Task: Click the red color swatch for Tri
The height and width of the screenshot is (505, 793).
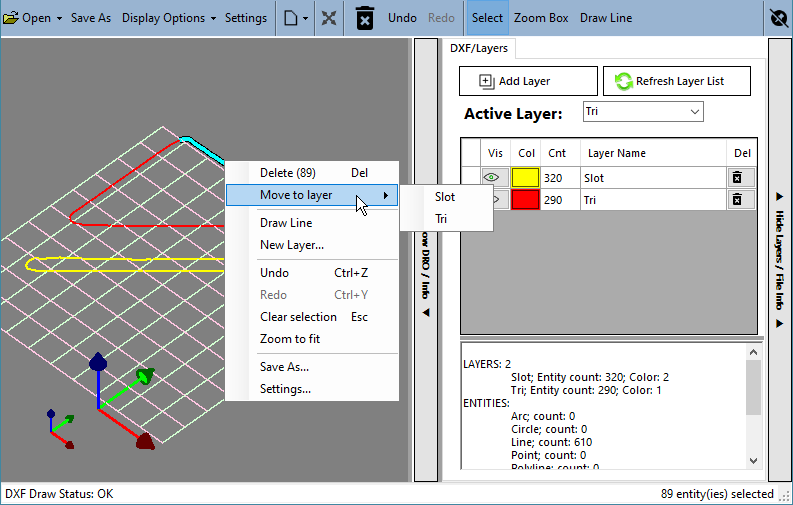Action: coord(525,200)
